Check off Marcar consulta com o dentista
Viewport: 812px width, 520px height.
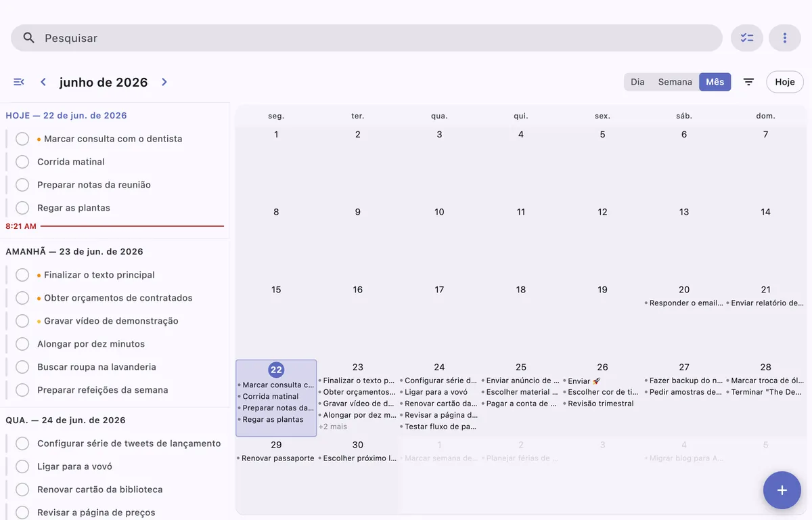click(x=22, y=139)
